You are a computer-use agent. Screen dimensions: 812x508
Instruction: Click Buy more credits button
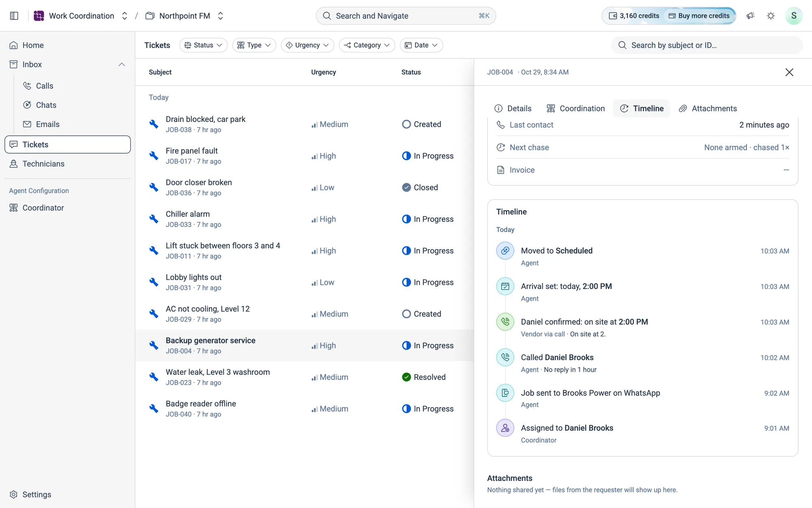point(699,16)
